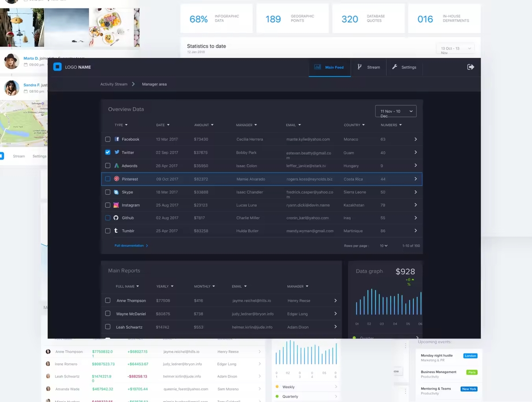Click the Facebook icon in table
Screen dimensions: 532x402
pyautogui.click(x=117, y=139)
